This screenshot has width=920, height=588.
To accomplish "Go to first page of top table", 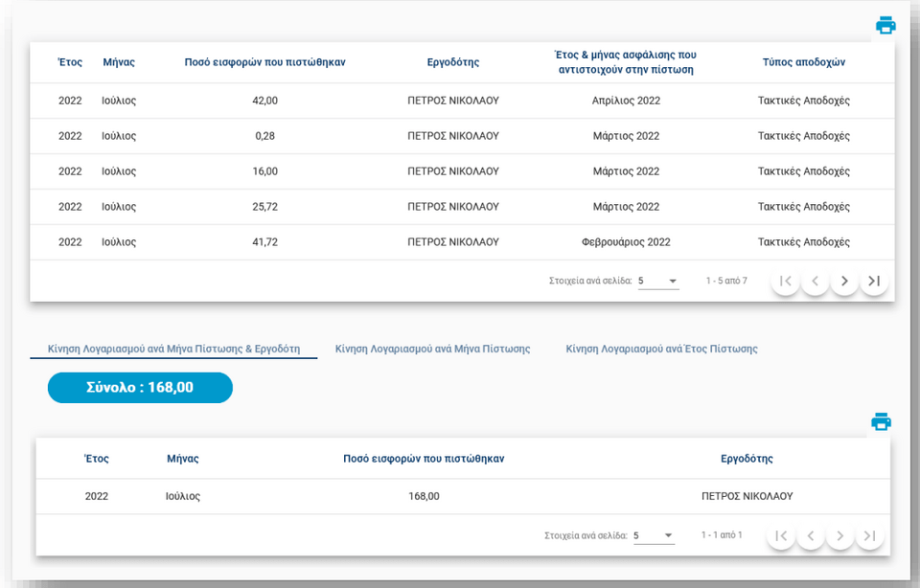I will click(786, 281).
